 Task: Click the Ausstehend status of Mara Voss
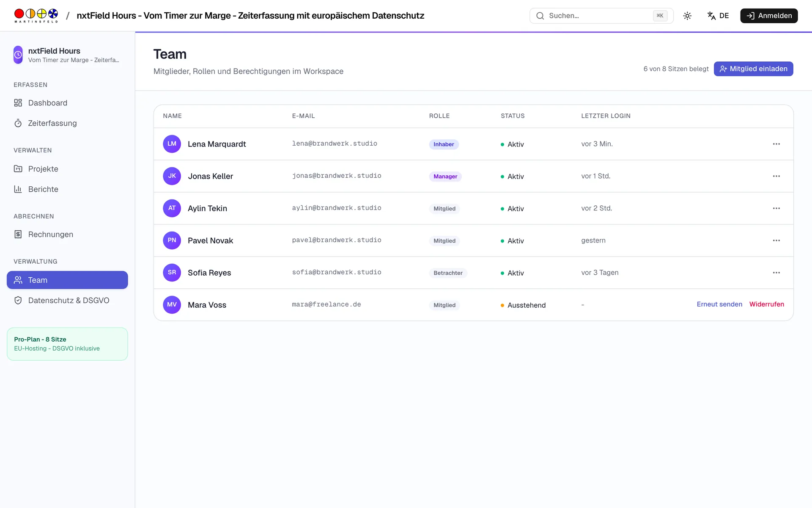click(x=523, y=305)
